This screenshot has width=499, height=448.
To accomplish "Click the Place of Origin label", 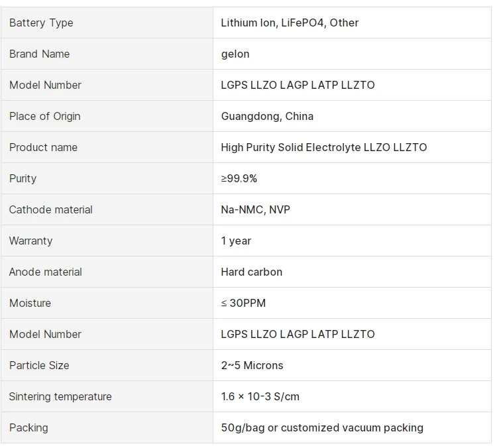I will click(x=44, y=116).
